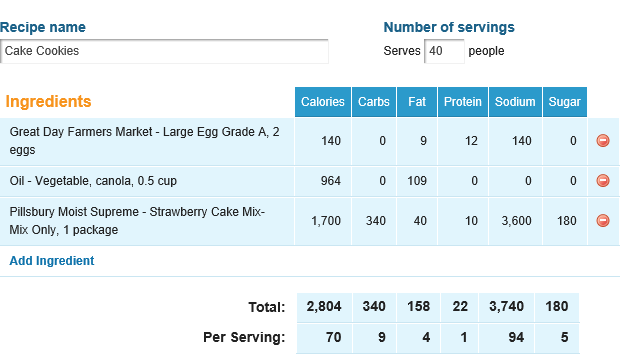This screenshot has width=624, height=360.
Task: Click the Sodium column header
Action: coord(515,102)
